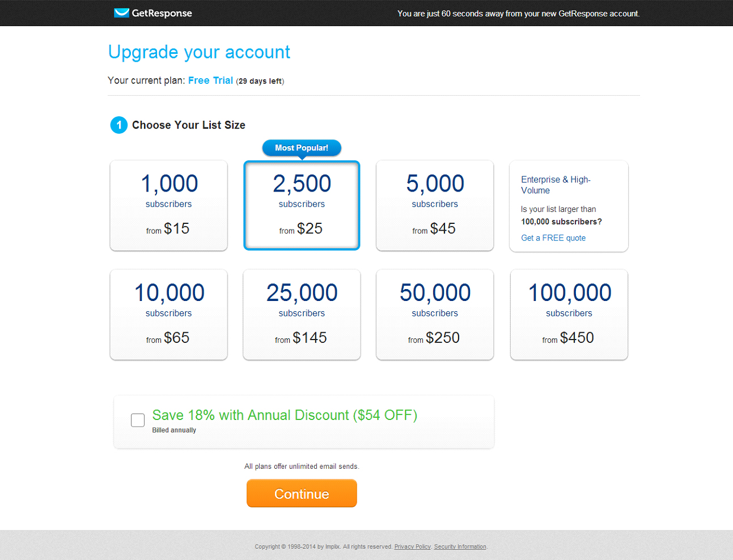This screenshot has height=560, width=733.
Task: Select the 1,000 subscribers plan
Action: pyautogui.click(x=169, y=205)
